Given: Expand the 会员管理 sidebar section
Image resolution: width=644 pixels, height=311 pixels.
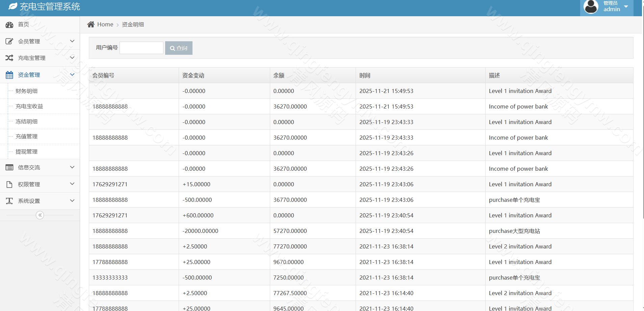Looking at the screenshot, I should pyautogui.click(x=40, y=41).
